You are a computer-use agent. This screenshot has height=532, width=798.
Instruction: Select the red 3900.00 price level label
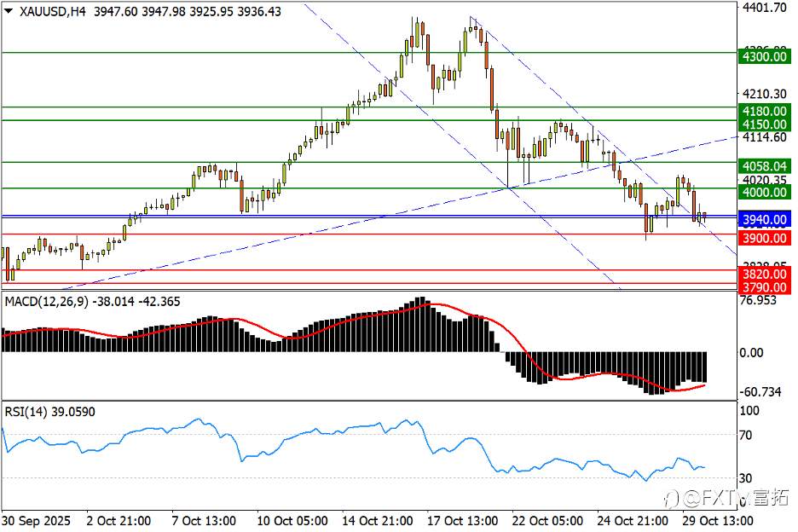tap(765, 238)
